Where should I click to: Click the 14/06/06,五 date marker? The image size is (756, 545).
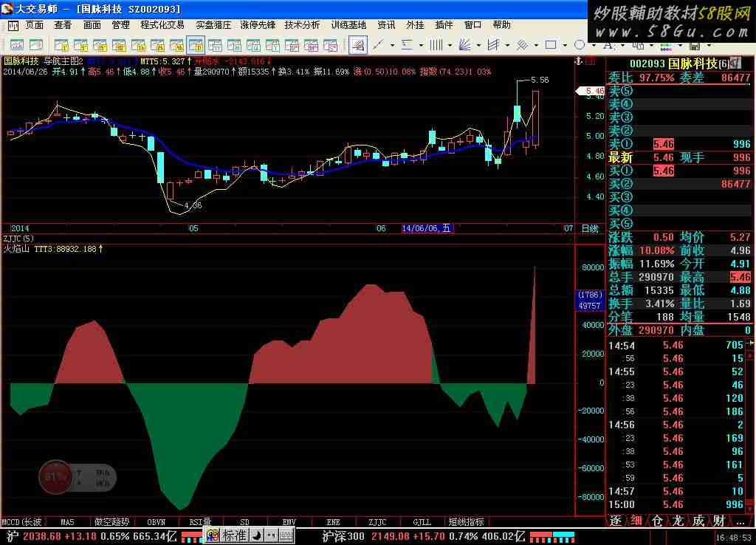coord(427,228)
